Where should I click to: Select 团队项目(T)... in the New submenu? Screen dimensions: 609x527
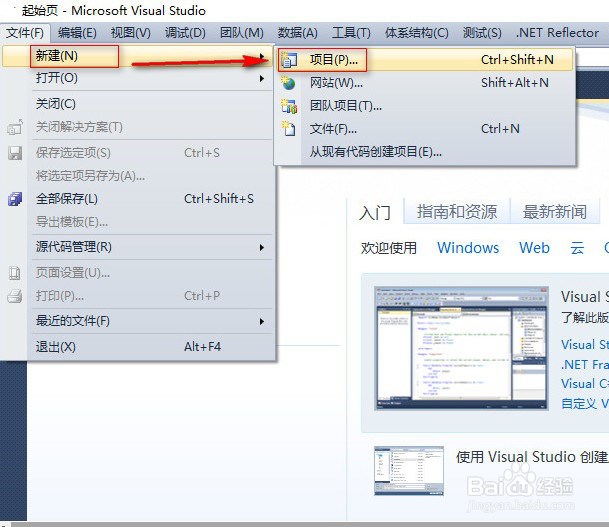coord(425,106)
